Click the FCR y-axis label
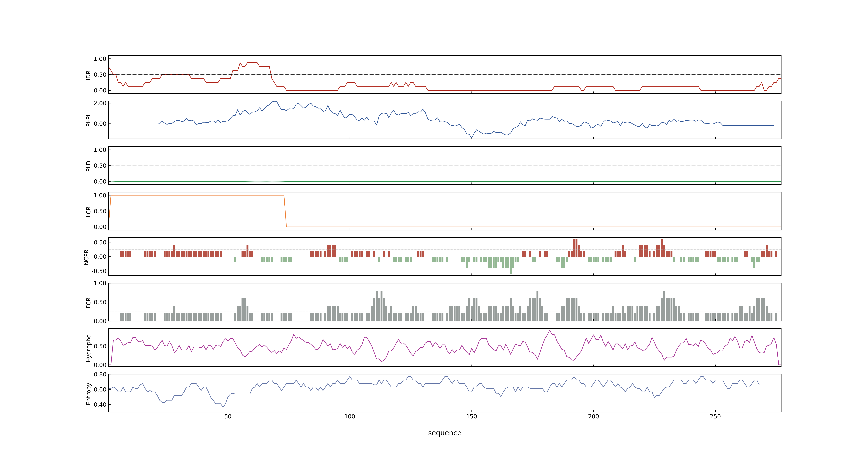This screenshot has height=463, width=868. coord(88,302)
